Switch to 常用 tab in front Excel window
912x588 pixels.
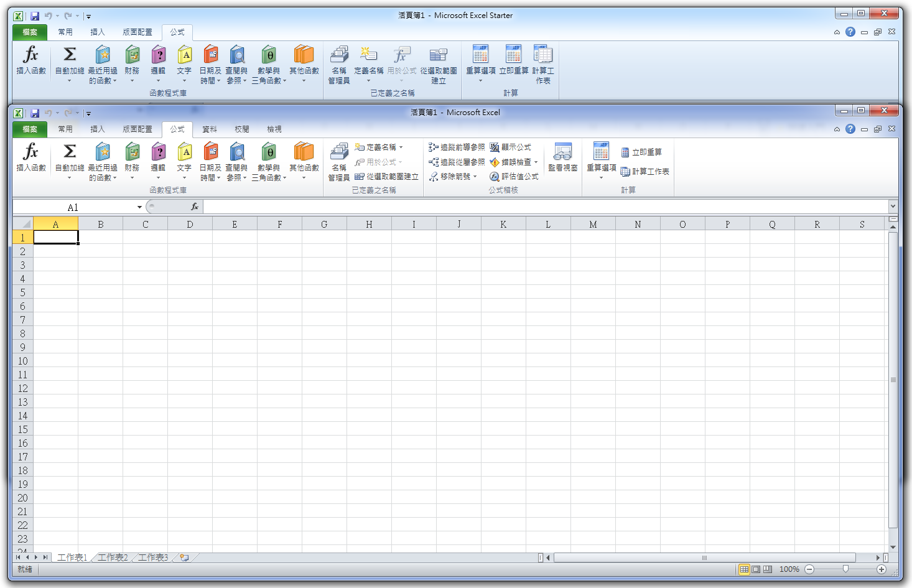click(x=65, y=129)
